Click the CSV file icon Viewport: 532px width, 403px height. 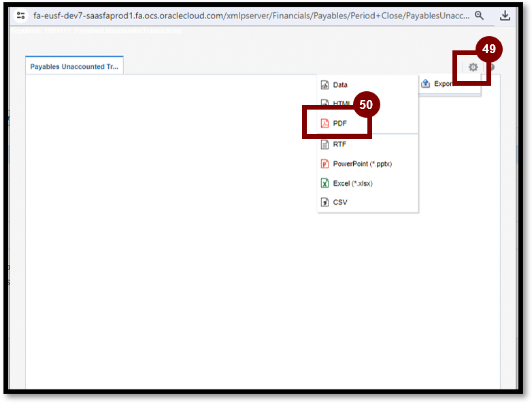coord(325,202)
